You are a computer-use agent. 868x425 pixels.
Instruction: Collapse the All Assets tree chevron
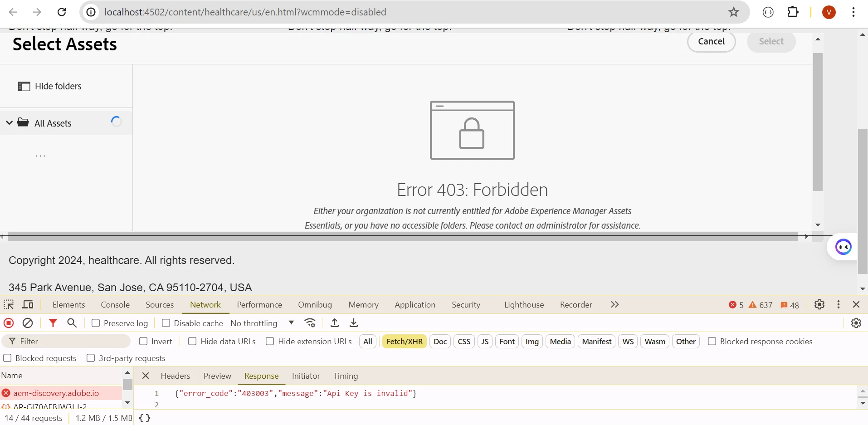[x=9, y=122]
